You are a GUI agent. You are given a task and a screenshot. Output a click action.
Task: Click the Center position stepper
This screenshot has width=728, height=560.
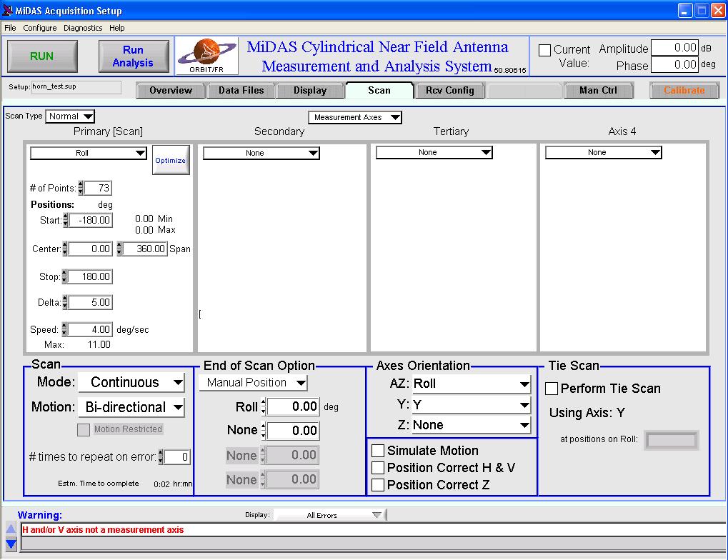[64, 249]
